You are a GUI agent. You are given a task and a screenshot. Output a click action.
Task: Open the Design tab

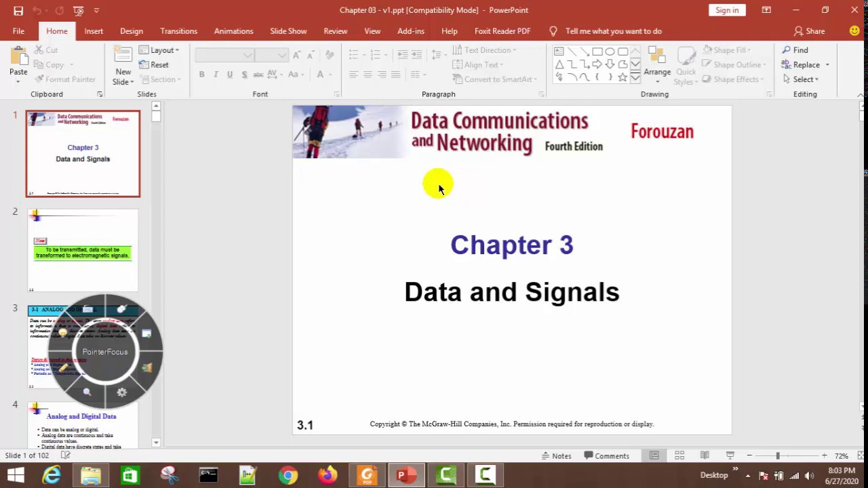tap(132, 31)
